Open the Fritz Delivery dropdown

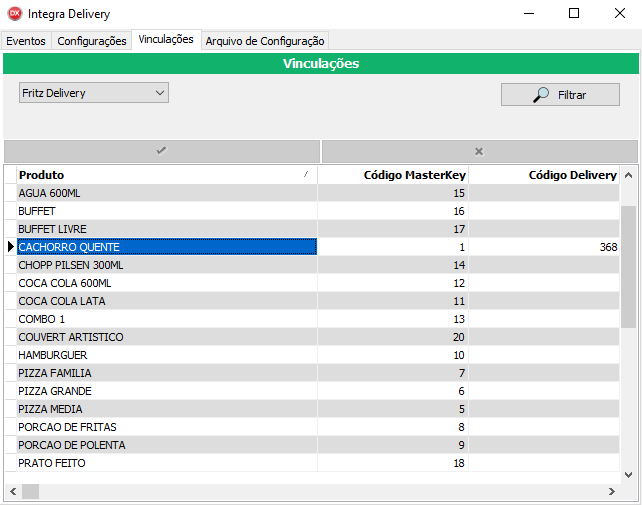[x=94, y=93]
